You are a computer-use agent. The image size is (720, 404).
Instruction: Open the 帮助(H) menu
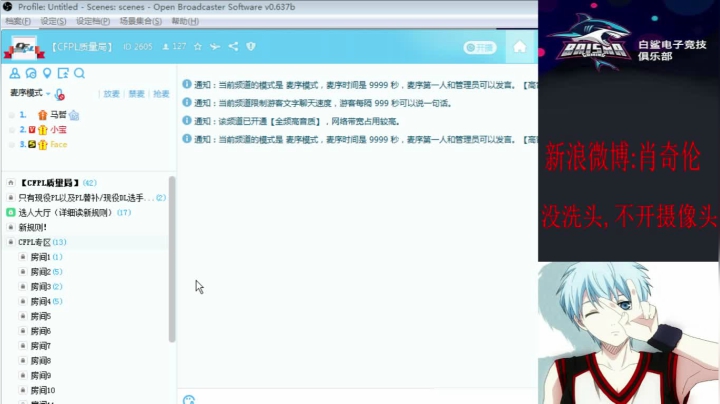(185, 21)
